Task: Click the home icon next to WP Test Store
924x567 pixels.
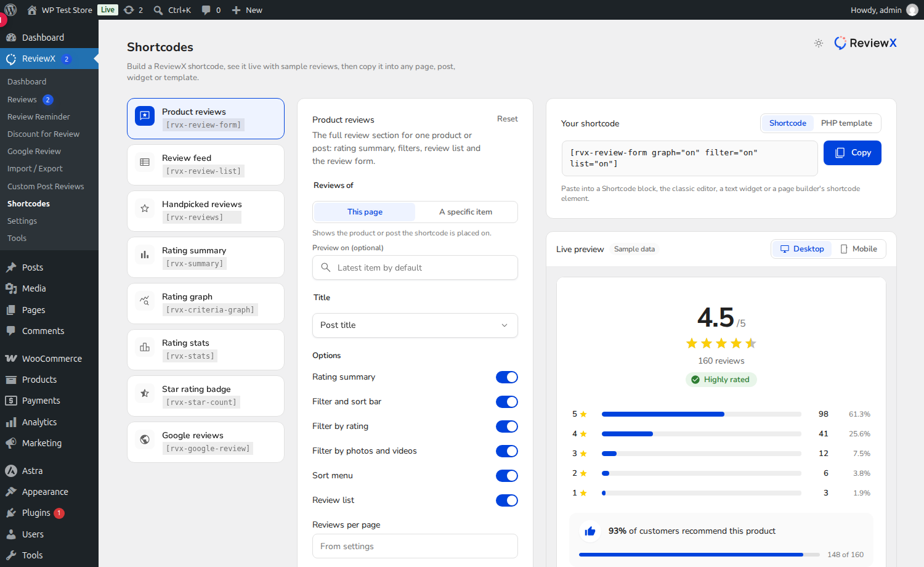Action: pos(32,10)
